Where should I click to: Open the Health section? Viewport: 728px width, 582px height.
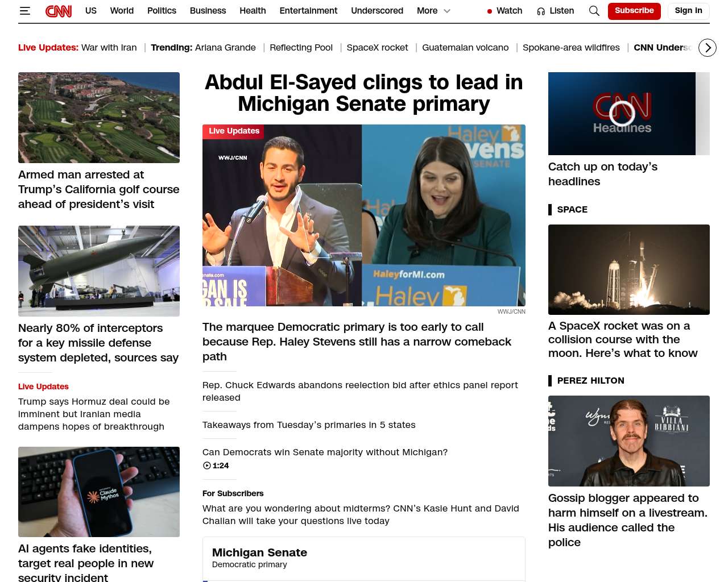253,11
